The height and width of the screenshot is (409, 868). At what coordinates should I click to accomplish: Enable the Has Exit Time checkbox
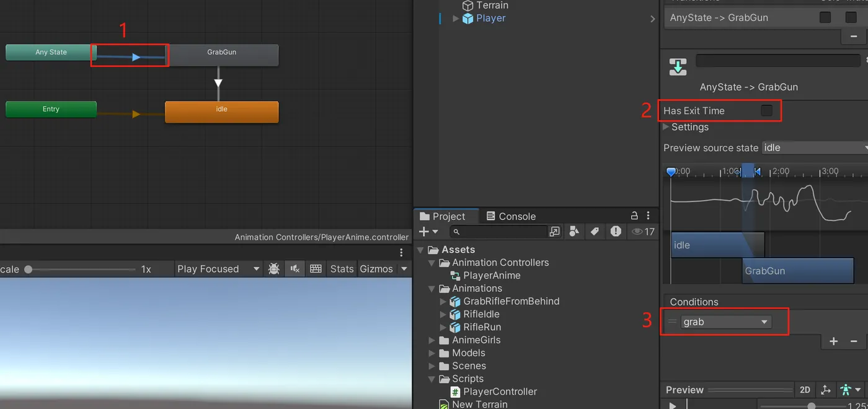[767, 110]
